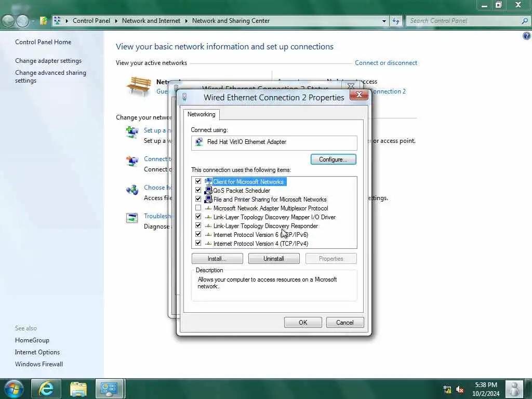Viewport: 532px width, 399px height.
Task: Toggle File and Printer Sharing checkbox
Action: pyautogui.click(x=198, y=199)
